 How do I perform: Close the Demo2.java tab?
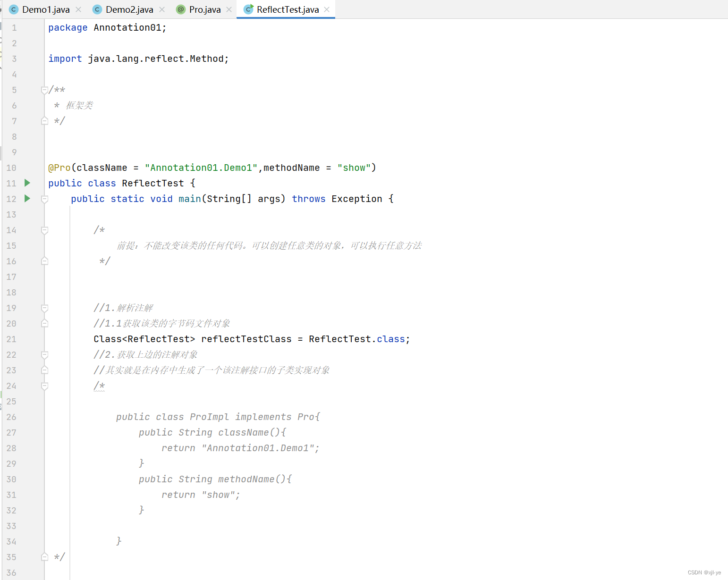pos(162,9)
